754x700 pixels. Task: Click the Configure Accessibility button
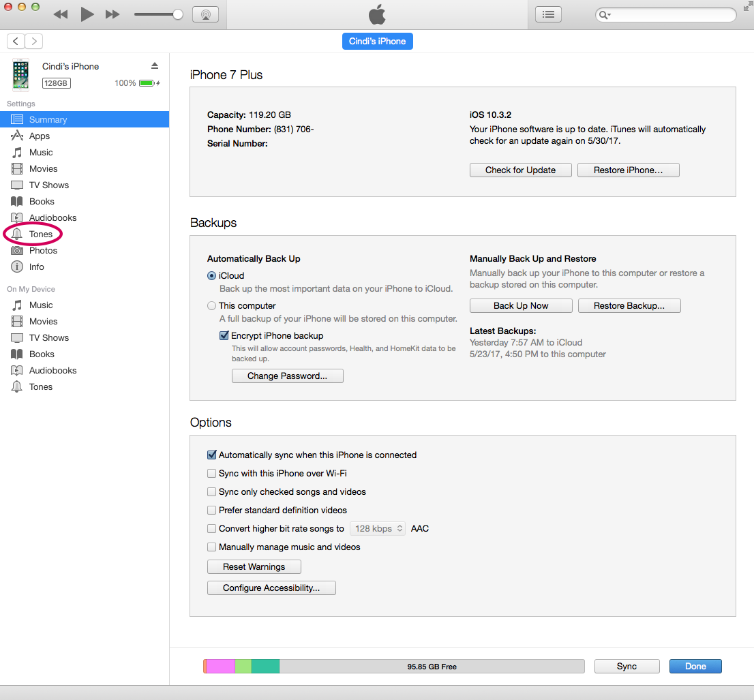(x=271, y=588)
